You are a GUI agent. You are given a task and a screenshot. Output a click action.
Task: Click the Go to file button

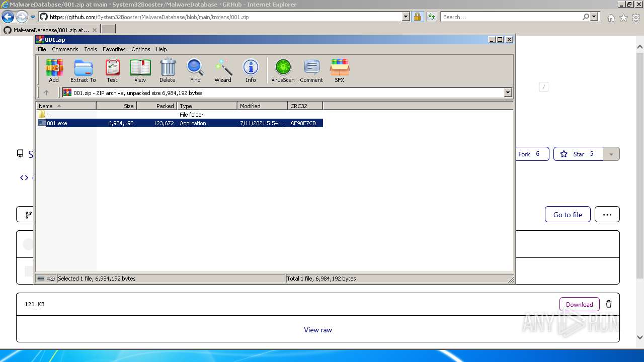568,214
